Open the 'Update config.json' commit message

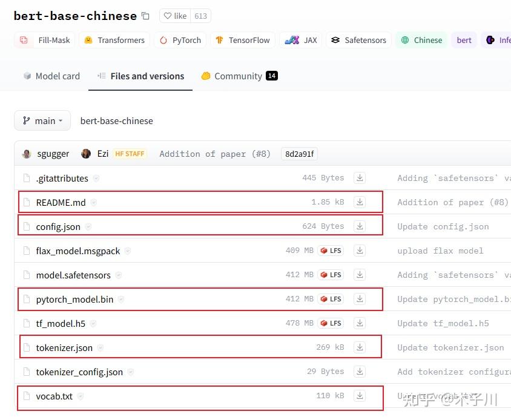pyautogui.click(x=443, y=226)
